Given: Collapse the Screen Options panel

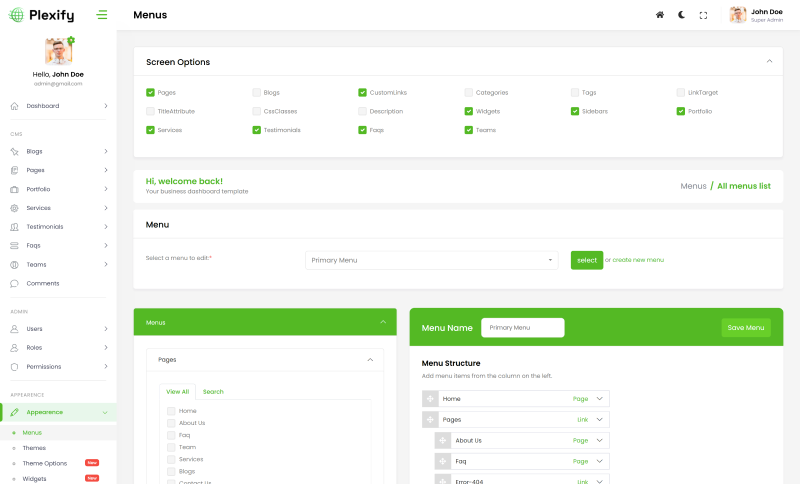Looking at the screenshot, I should (x=769, y=61).
